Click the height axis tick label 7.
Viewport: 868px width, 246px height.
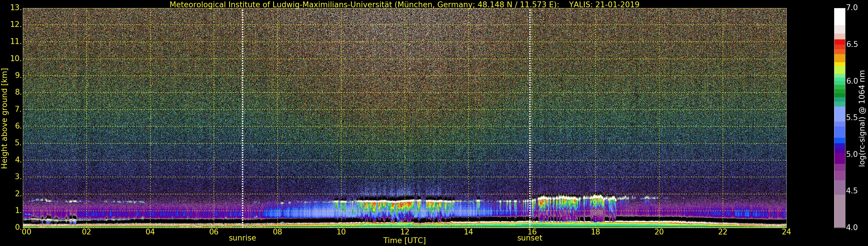coord(18,109)
